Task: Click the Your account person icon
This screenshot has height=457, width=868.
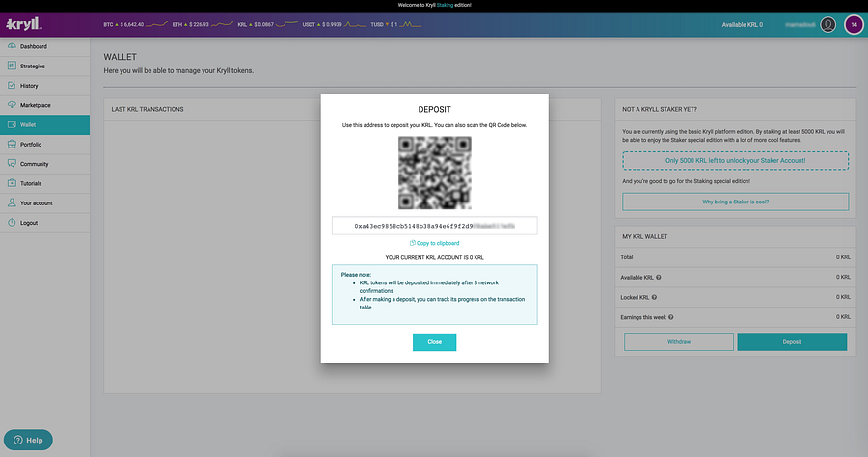Action: point(12,202)
